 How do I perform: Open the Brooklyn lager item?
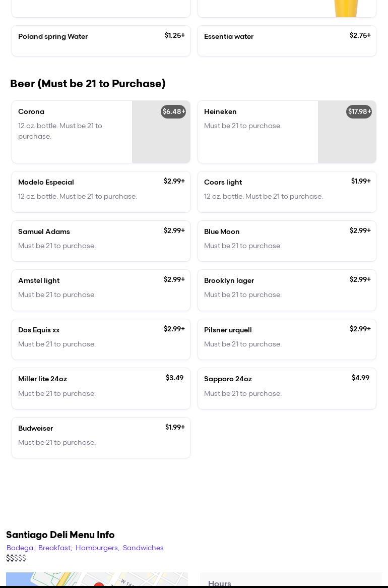(x=287, y=290)
